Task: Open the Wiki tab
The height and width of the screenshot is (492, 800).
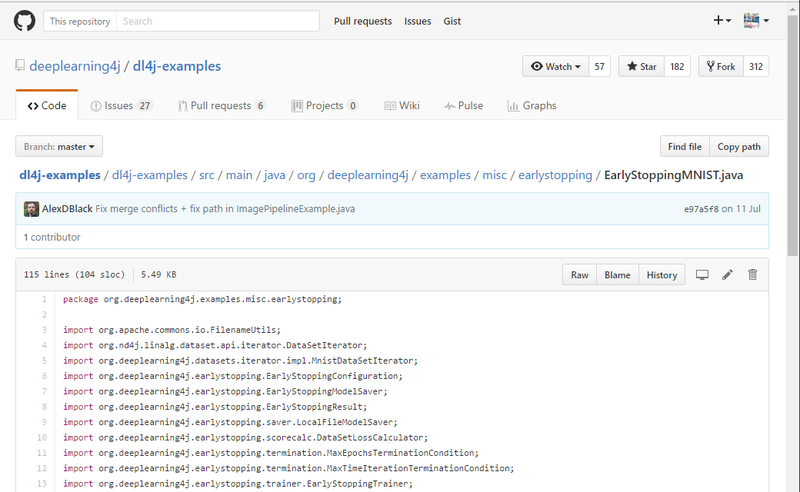Action: (x=402, y=106)
